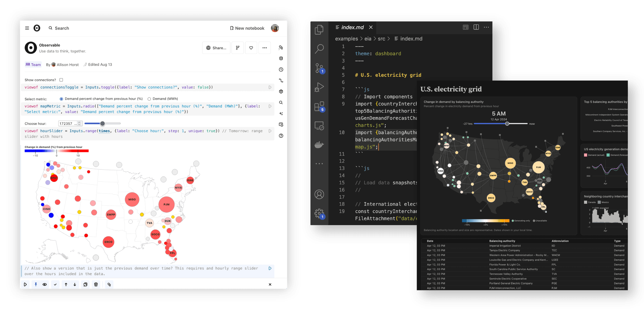Switch to the index.md tab

[353, 27]
